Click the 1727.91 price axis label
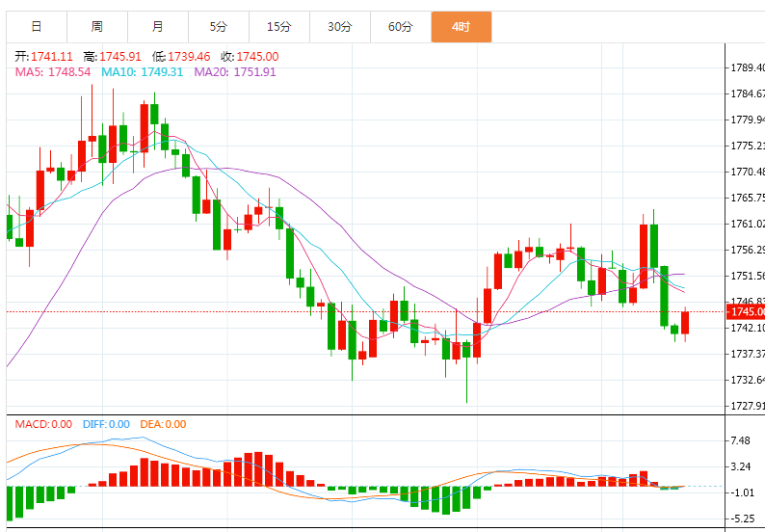765x532 pixels. tap(747, 406)
